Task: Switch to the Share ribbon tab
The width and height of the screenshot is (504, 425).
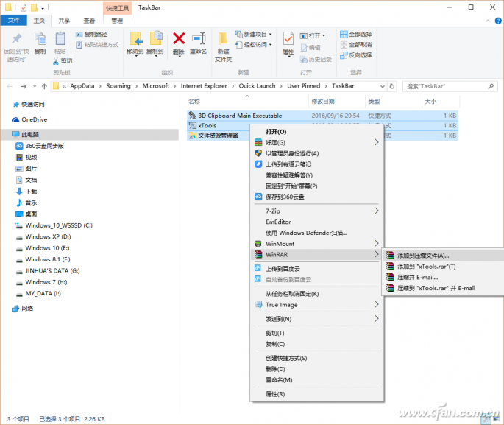Action: click(64, 21)
